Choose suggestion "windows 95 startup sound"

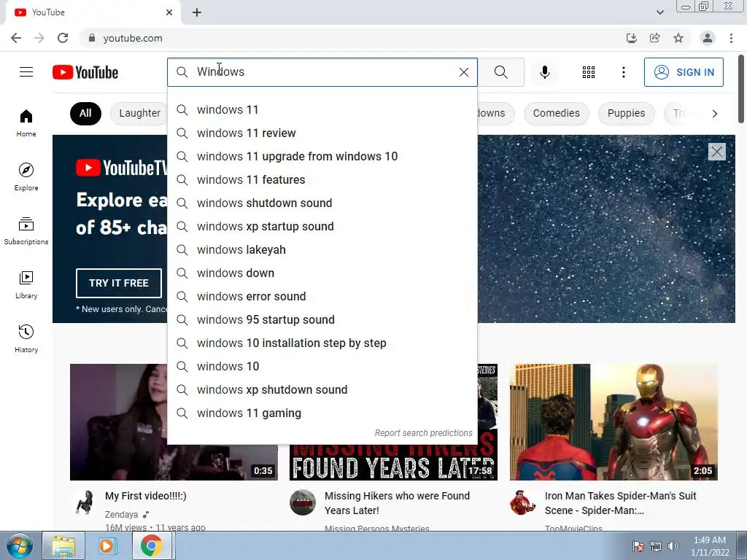click(x=322, y=319)
